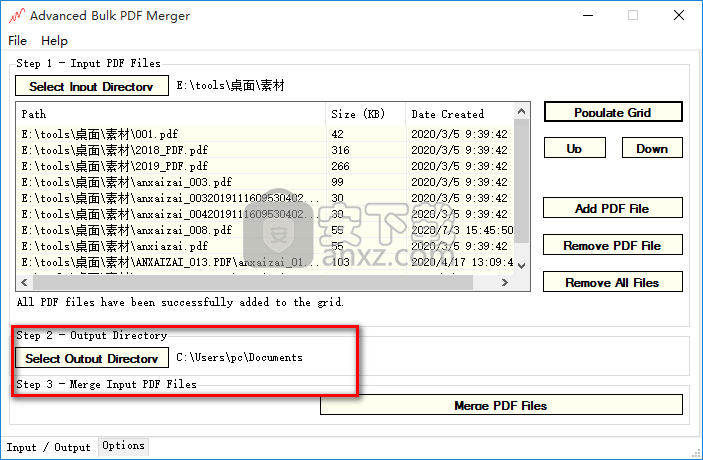This screenshot has width=703, height=460.
Task: Click the size cell showing 266
Action: [x=366, y=166]
